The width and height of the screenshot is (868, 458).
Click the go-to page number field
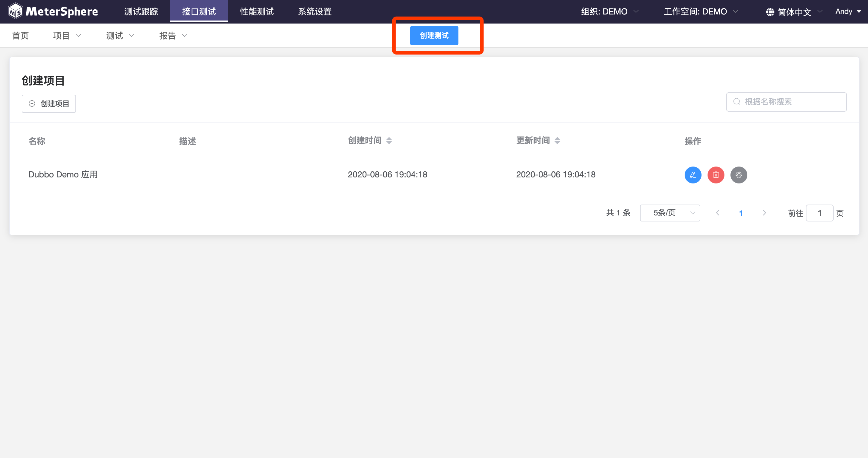(x=819, y=213)
